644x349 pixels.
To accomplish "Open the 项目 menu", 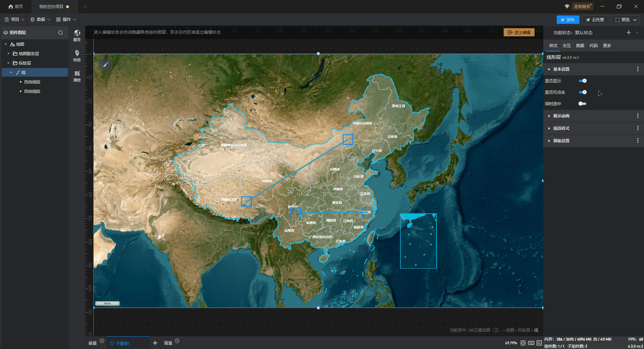I will (14, 20).
